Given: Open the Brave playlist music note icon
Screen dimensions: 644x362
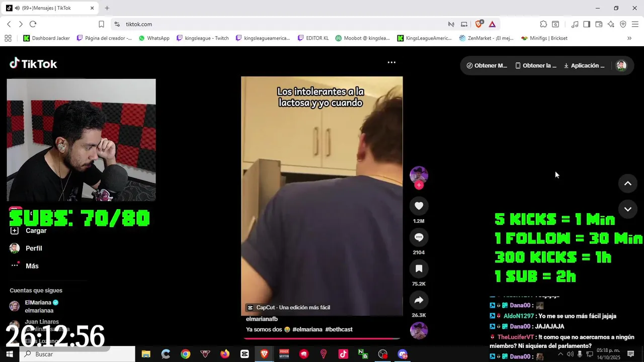Looking at the screenshot, I should tap(575, 24).
